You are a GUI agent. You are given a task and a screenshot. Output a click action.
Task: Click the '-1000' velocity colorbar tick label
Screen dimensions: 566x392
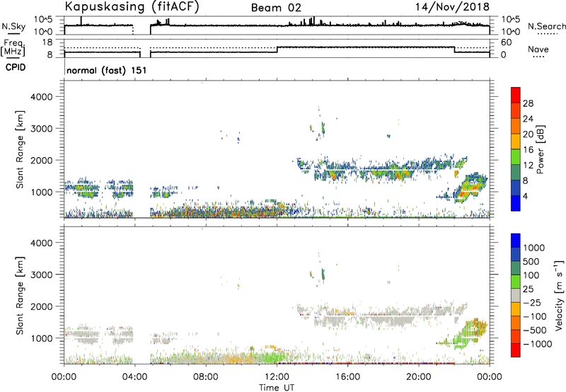point(537,344)
